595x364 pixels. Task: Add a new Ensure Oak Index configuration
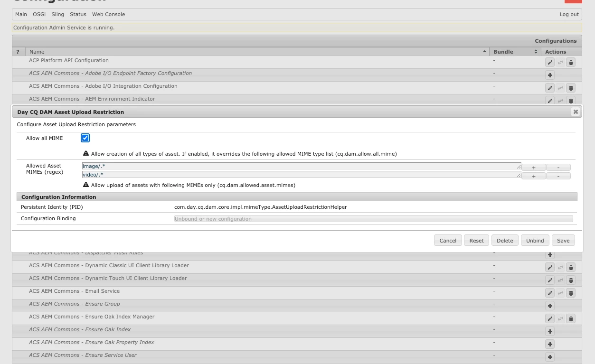coord(550,331)
